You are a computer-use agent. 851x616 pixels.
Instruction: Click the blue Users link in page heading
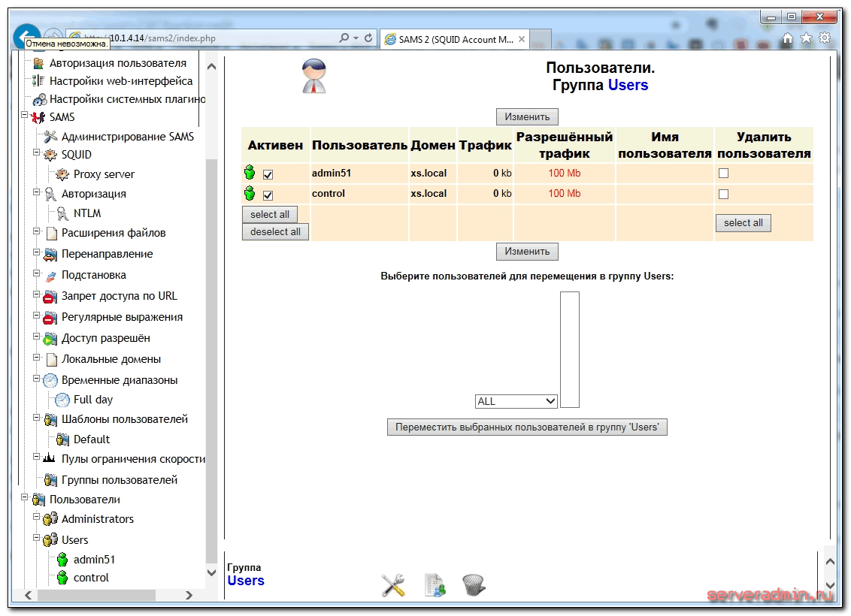click(628, 85)
